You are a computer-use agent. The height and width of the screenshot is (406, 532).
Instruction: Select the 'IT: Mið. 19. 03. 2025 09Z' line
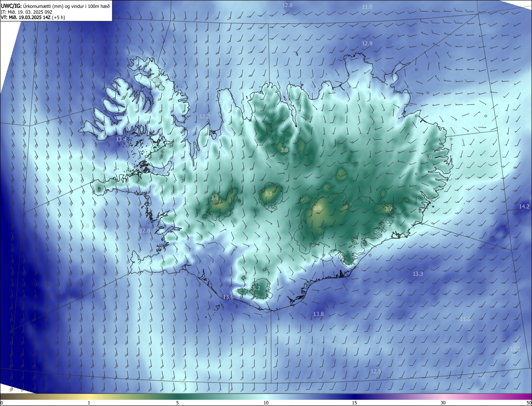26,12
